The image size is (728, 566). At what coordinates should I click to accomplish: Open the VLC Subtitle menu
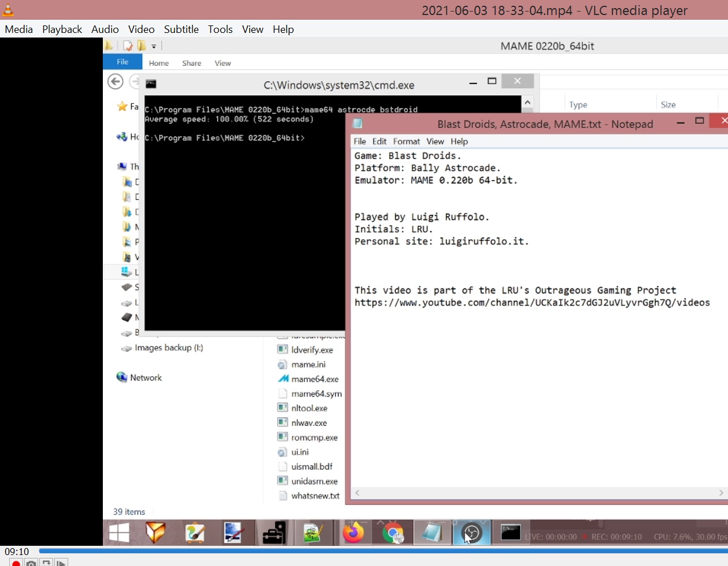[x=181, y=29]
